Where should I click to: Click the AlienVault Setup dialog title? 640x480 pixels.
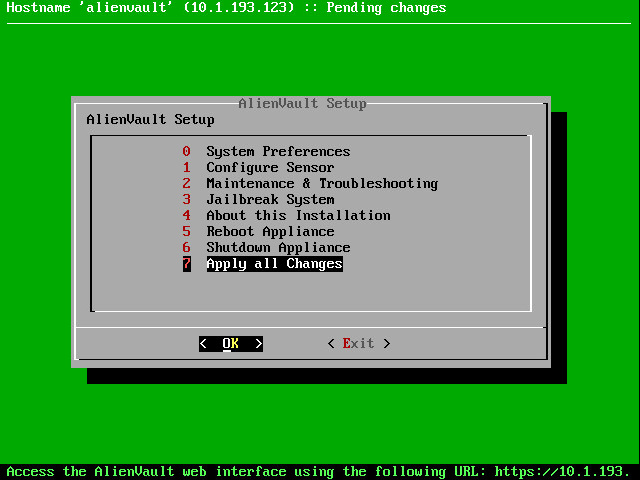(x=302, y=103)
